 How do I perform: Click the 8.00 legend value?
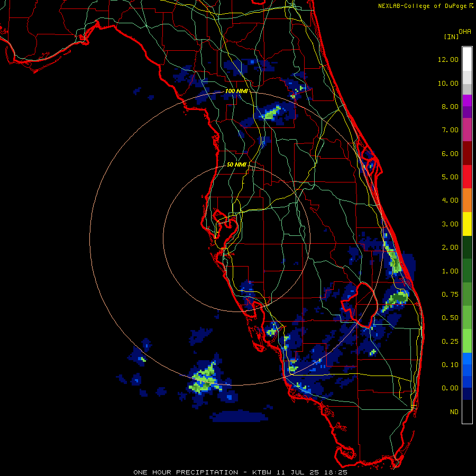(x=450, y=106)
